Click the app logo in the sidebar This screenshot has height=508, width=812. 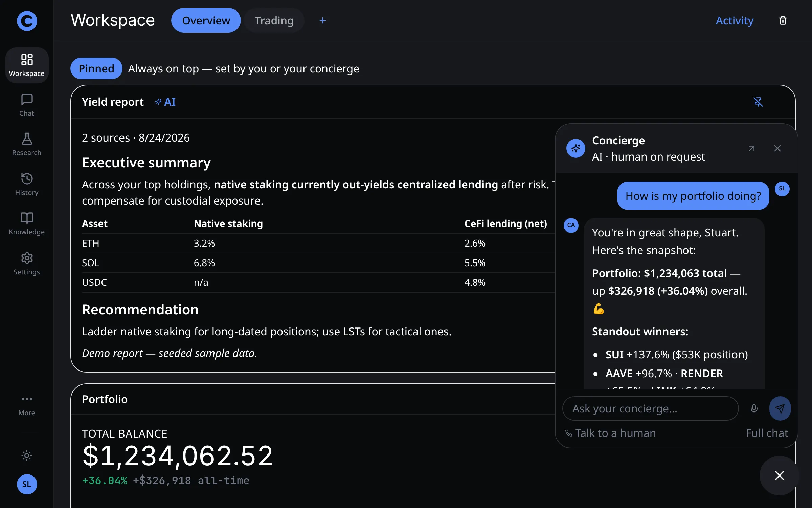click(27, 21)
